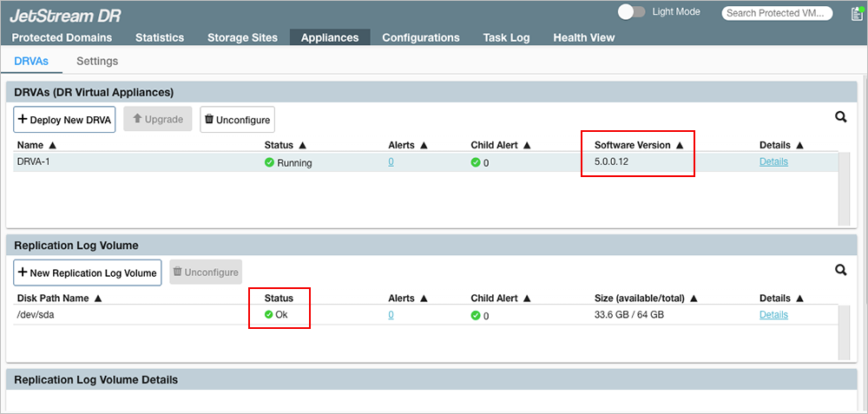Image resolution: width=868 pixels, height=414 pixels.
Task: Go to the Health View tab
Action: 583,37
